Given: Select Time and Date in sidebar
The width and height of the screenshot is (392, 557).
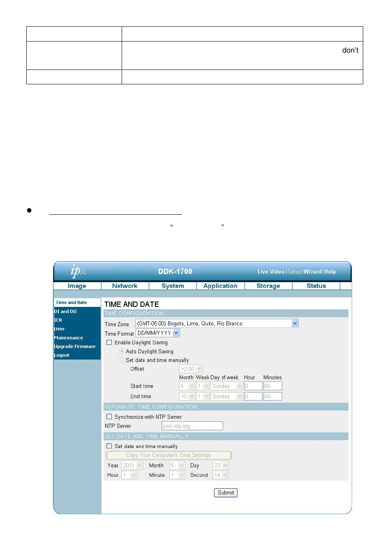Looking at the screenshot, I should click(x=71, y=302).
